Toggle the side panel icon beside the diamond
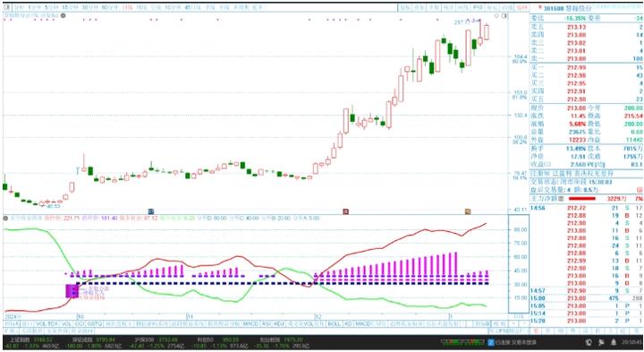Image resolution: width=644 pixels, height=352 pixels. click(x=504, y=15)
